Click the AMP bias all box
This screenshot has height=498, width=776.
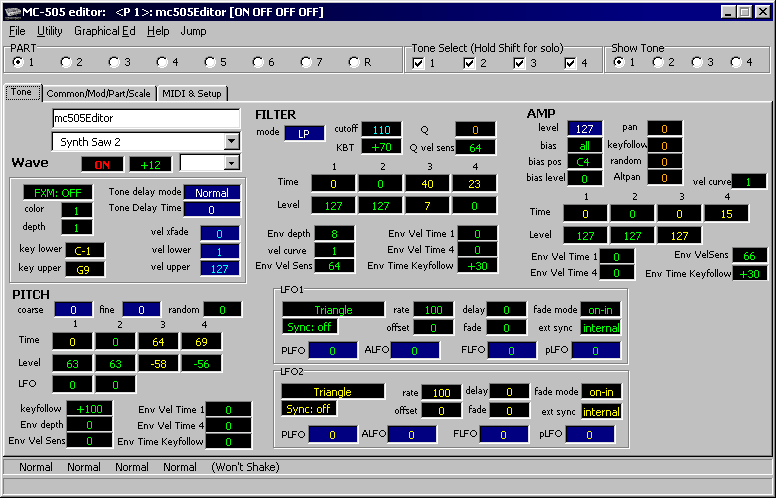pyautogui.click(x=584, y=146)
